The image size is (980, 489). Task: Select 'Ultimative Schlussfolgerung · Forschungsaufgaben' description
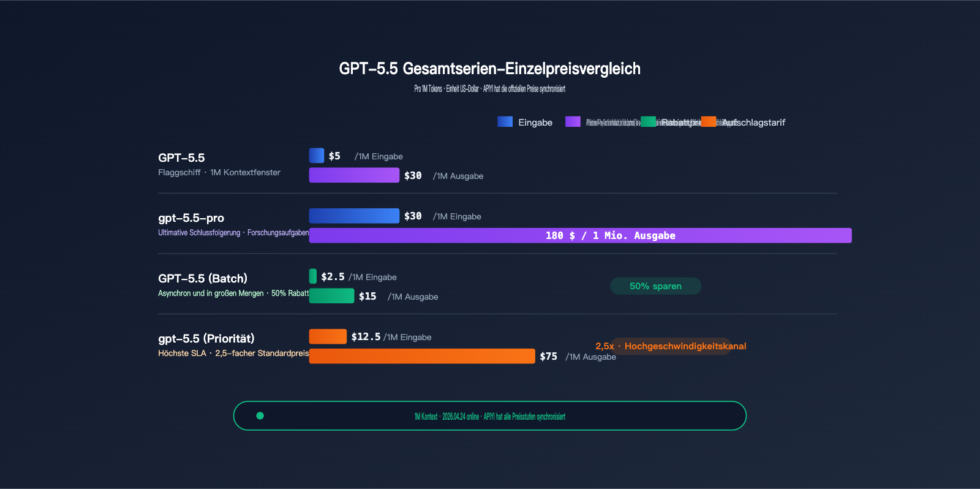[x=233, y=233]
